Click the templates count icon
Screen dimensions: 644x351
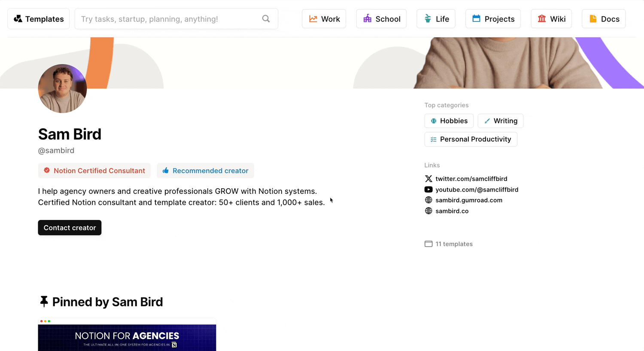428,244
